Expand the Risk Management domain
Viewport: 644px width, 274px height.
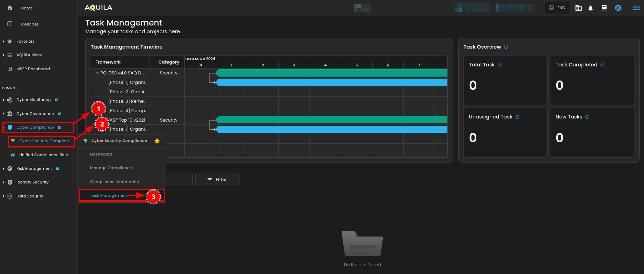[3, 168]
